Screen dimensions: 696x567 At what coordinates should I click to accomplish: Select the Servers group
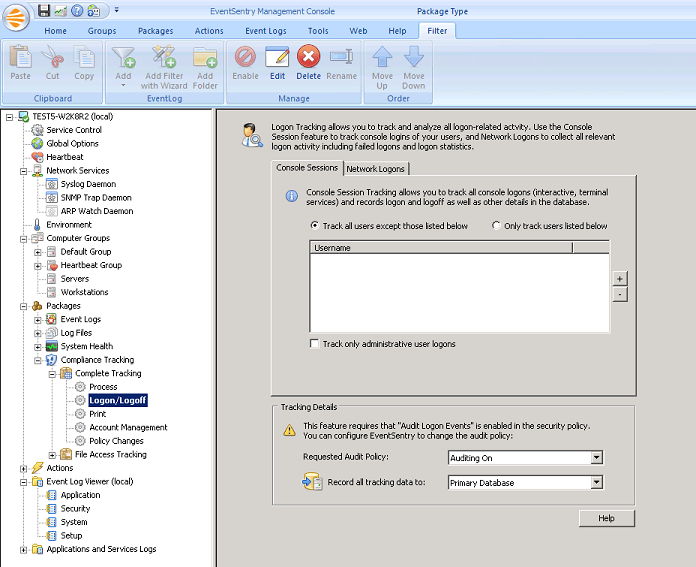click(75, 279)
